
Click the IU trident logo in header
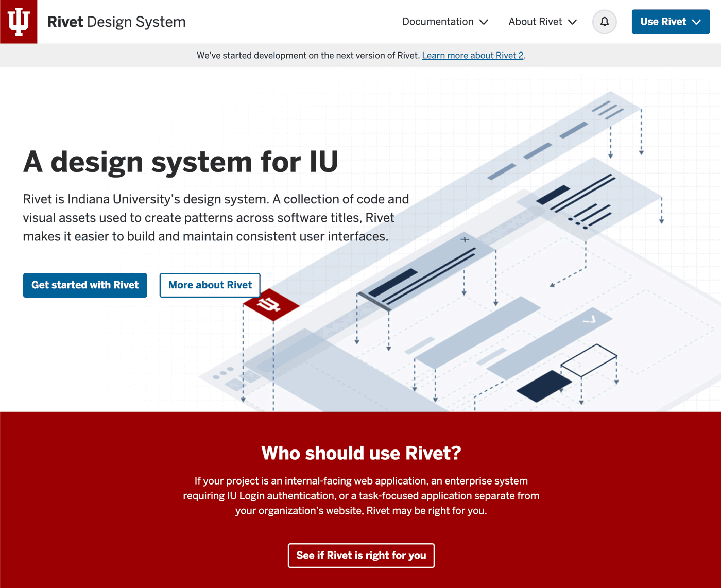coord(19,22)
